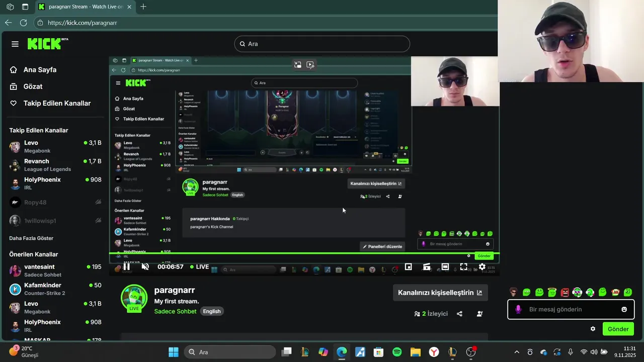Open moderator tools icon beside share
The height and width of the screenshot is (362, 644).
pos(479,314)
